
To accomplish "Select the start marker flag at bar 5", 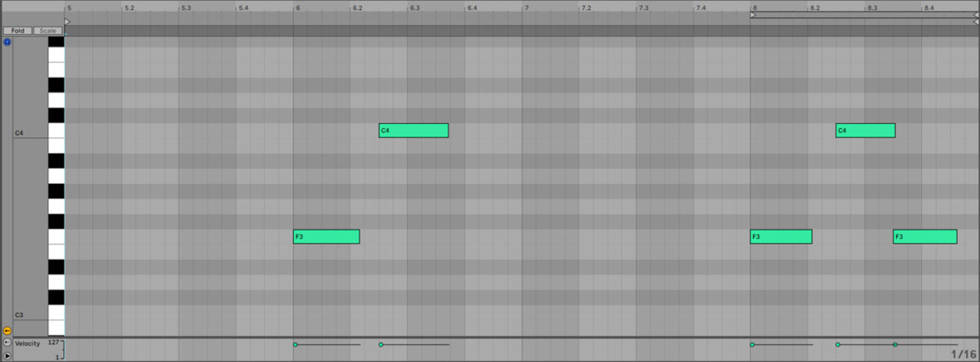I will 68,21.
